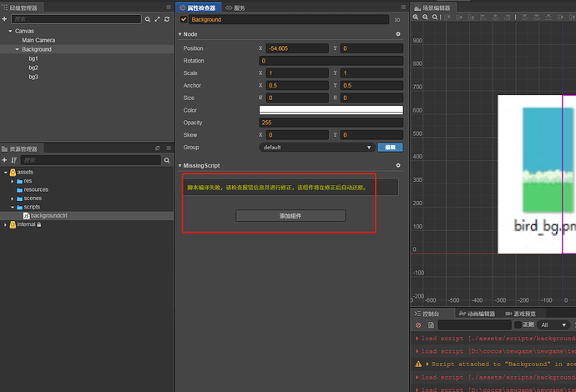
Task: Open MissingScript component settings gear
Action: click(398, 165)
